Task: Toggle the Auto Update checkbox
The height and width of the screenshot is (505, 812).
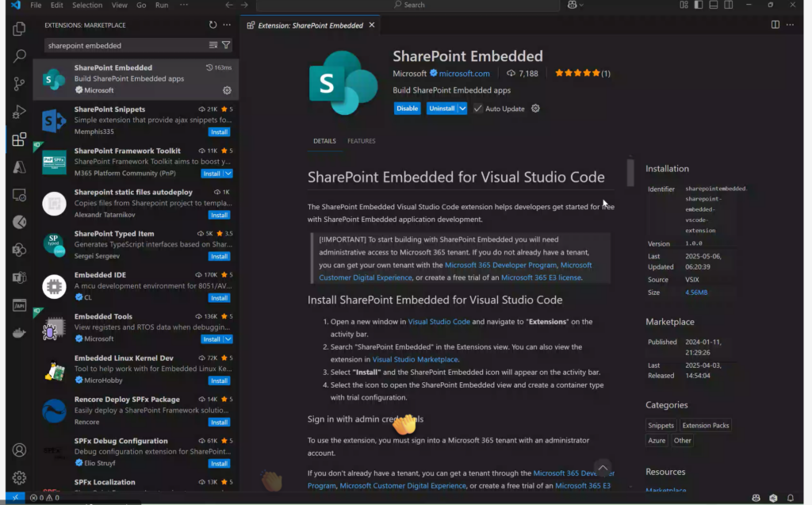Action: 477,109
